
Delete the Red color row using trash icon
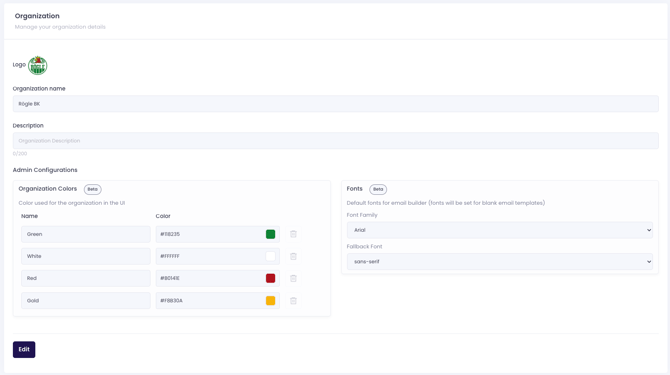(293, 278)
